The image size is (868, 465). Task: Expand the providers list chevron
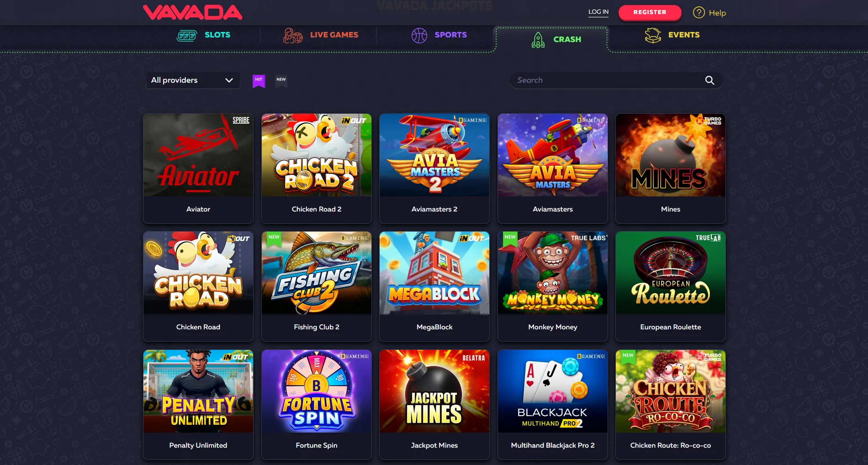[229, 80]
